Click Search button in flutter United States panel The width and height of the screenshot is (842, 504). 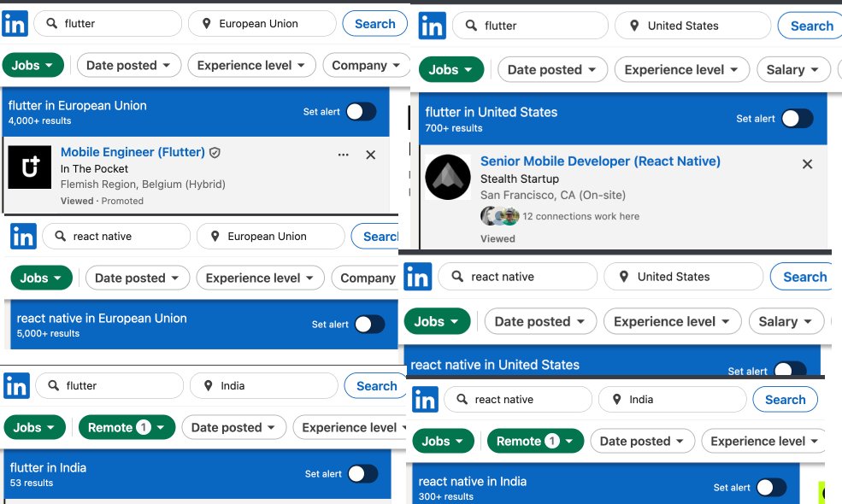pyautogui.click(x=811, y=26)
